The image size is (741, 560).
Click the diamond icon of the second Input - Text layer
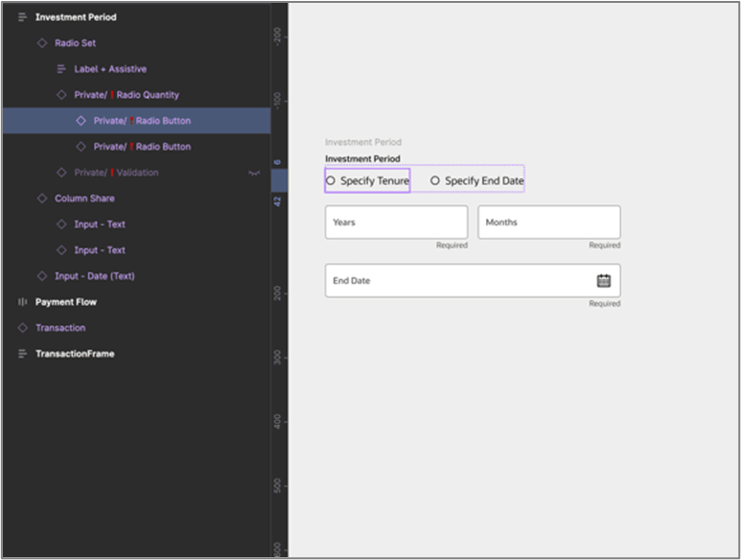tap(61, 250)
